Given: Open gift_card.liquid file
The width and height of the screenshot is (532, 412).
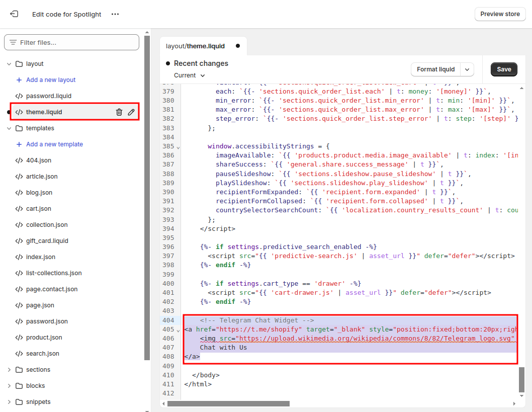Looking at the screenshot, I should click(47, 241).
